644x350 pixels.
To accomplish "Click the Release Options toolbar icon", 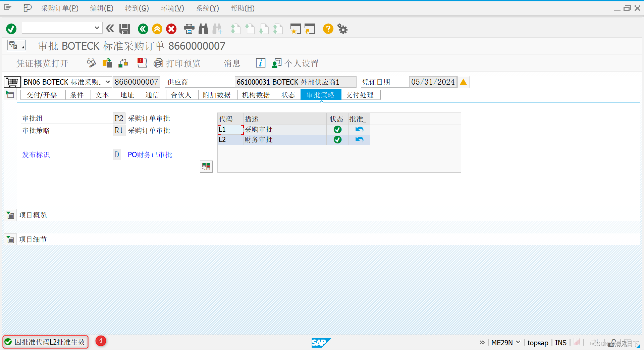I will point(123,63).
